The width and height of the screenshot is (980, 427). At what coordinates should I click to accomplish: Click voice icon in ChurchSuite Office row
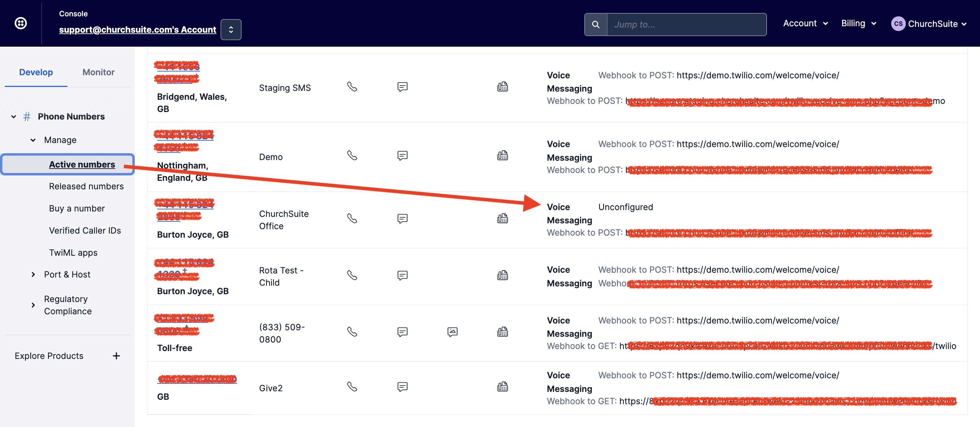tap(352, 219)
